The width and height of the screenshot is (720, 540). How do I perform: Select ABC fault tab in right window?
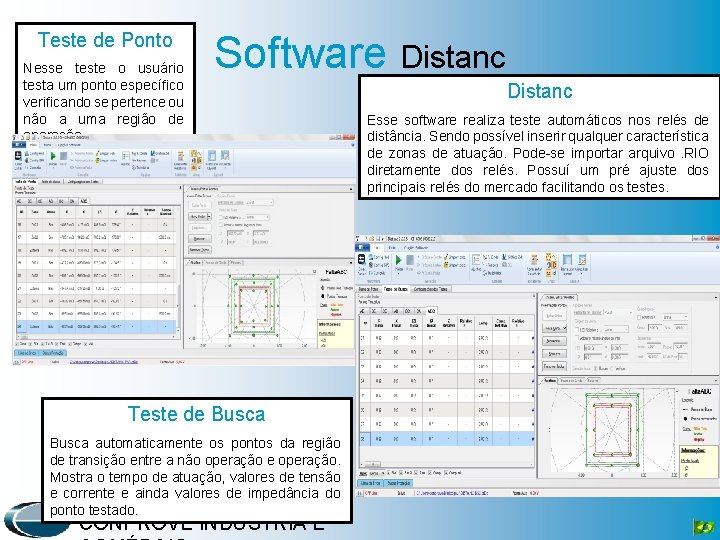pyautogui.click(x=431, y=311)
